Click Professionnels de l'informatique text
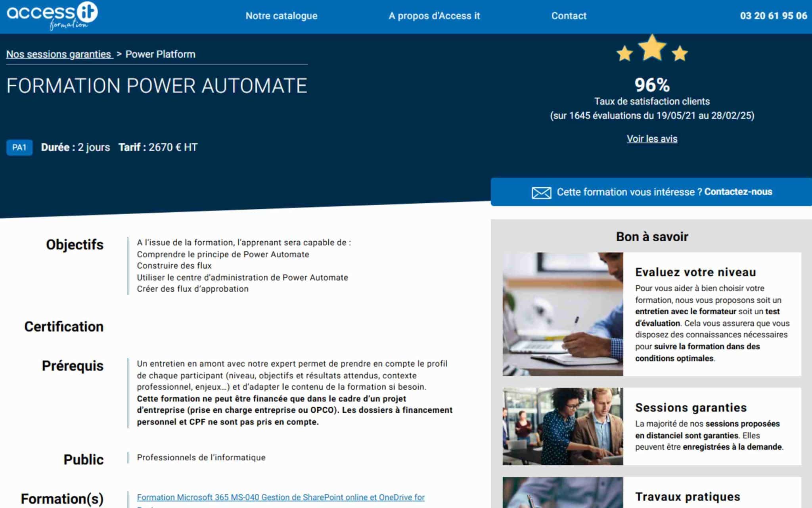The width and height of the screenshot is (812, 508). point(201,458)
